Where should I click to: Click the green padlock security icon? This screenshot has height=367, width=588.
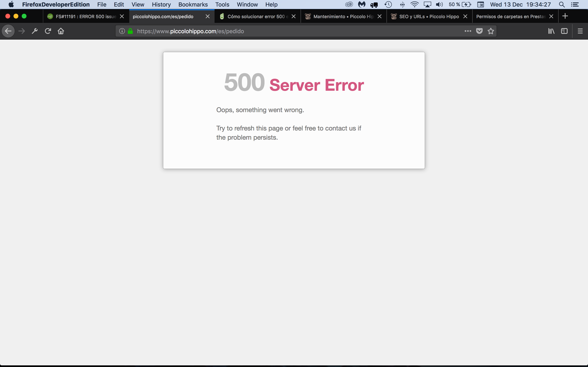[130, 31]
